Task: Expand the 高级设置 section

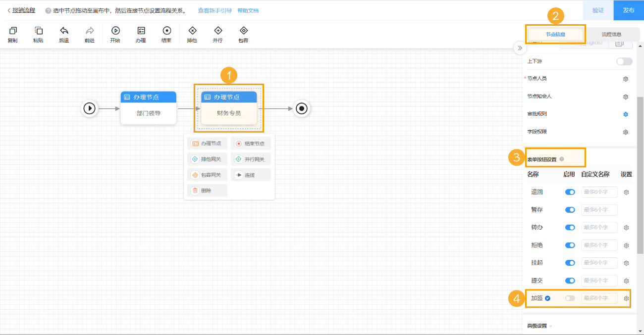Action: 539,326
